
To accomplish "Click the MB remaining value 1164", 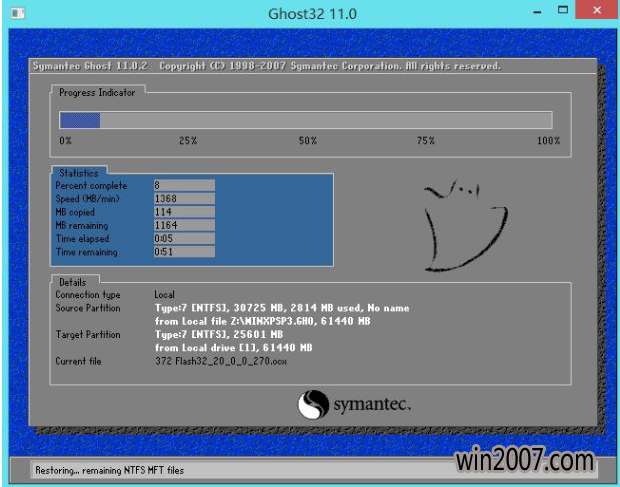I will point(184,225).
